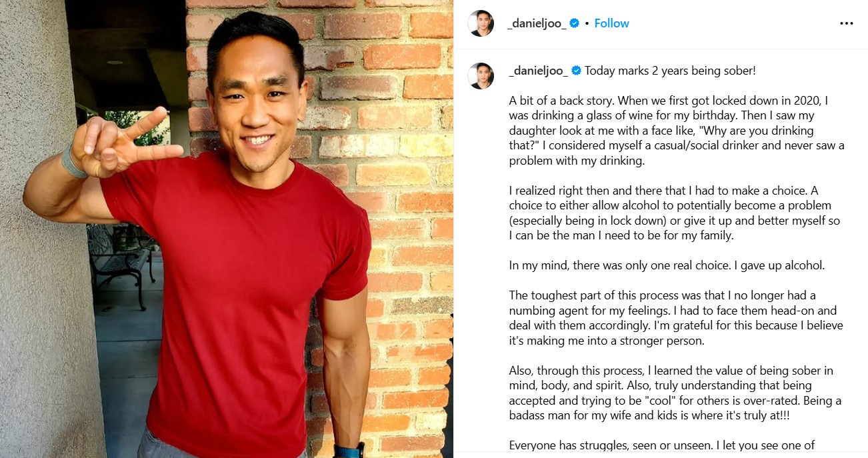Click the verified badge in the header
This screenshot has height=458, width=868.
[575, 23]
